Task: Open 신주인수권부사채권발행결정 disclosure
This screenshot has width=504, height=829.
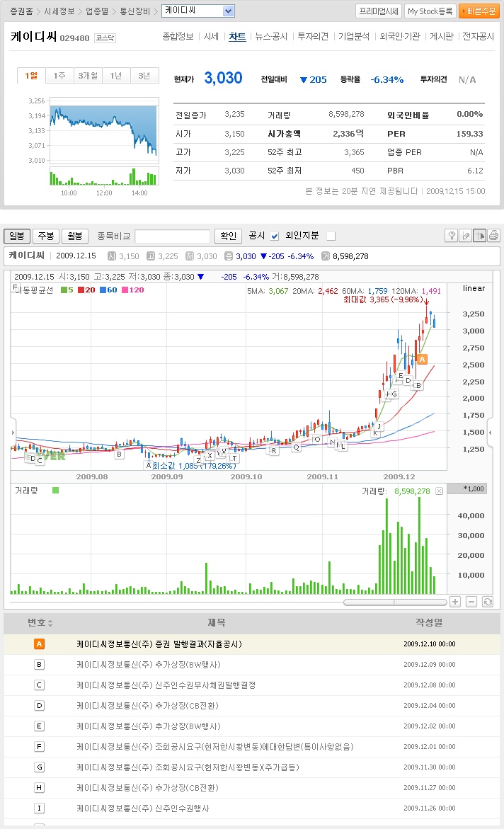Action: (x=166, y=685)
